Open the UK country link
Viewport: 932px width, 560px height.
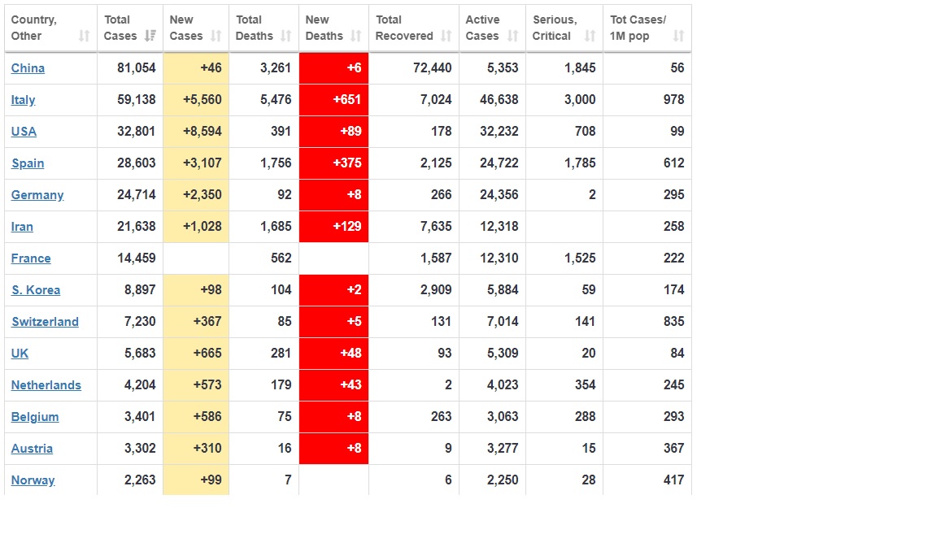pos(20,354)
